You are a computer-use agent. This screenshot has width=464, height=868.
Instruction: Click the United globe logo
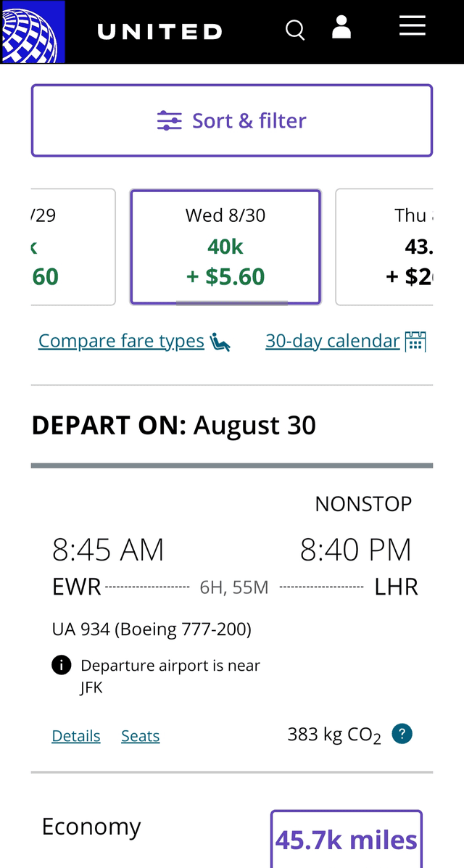33,32
